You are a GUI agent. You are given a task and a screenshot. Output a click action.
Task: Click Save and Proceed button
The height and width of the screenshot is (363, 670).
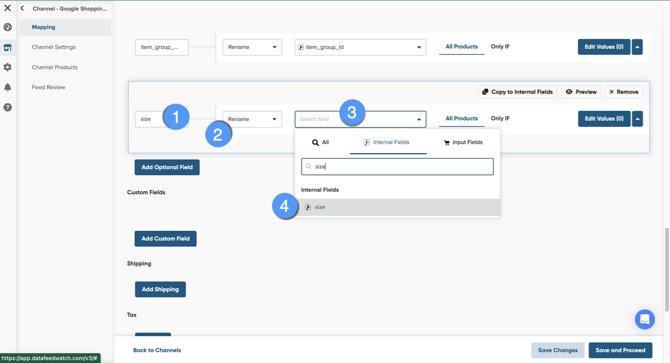620,350
